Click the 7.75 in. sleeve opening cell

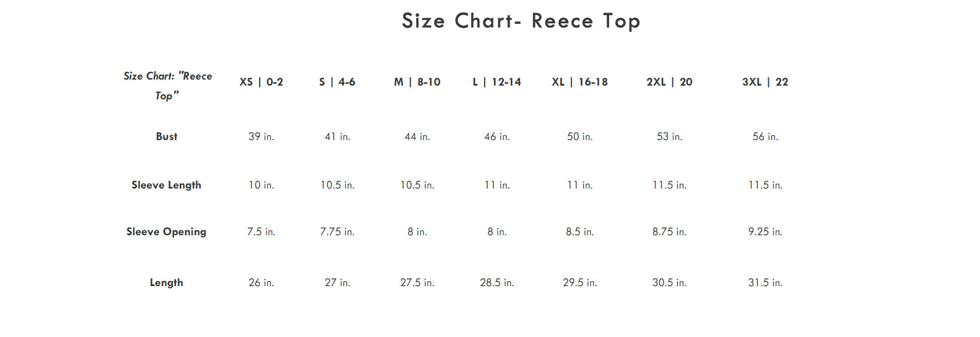337,232
